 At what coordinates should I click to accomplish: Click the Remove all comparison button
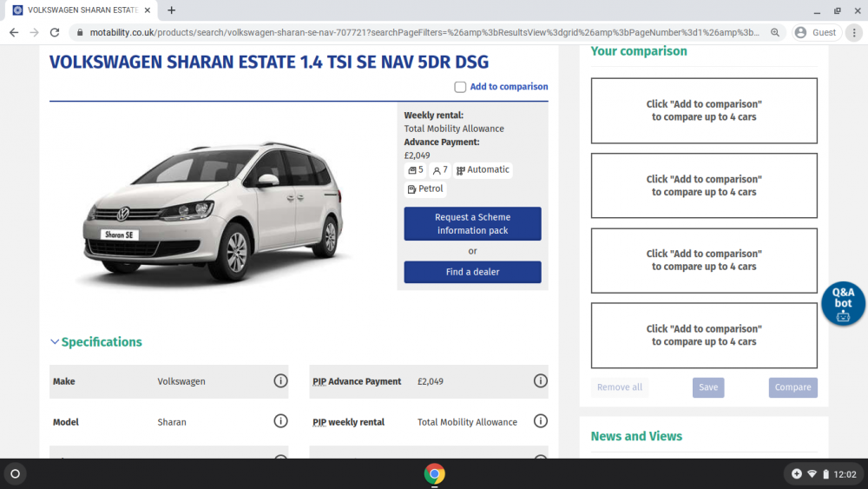pos(620,387)
